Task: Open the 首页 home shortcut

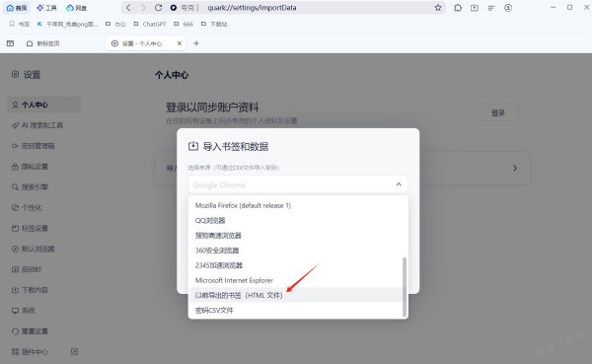Action: tap(17, 8)
